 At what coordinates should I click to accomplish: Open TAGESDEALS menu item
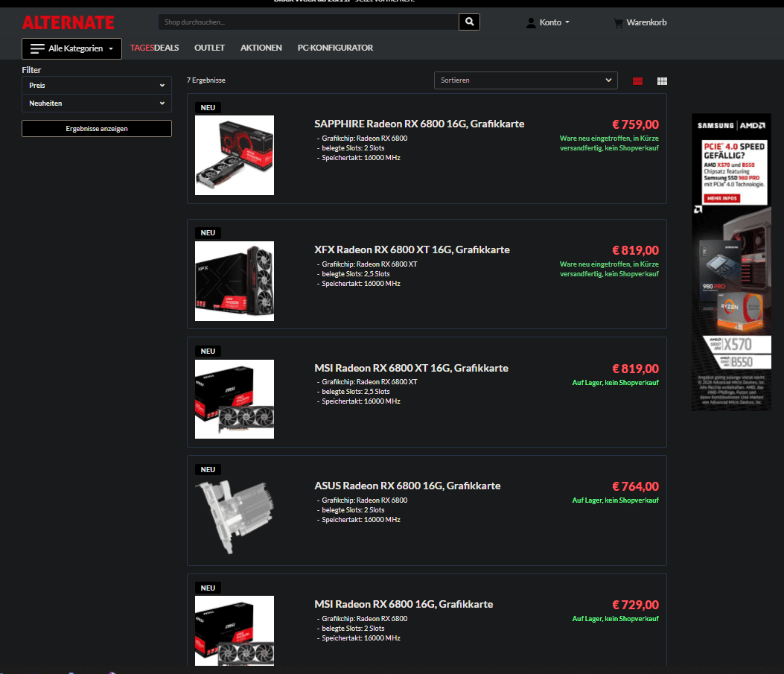(x=155, y=48)
